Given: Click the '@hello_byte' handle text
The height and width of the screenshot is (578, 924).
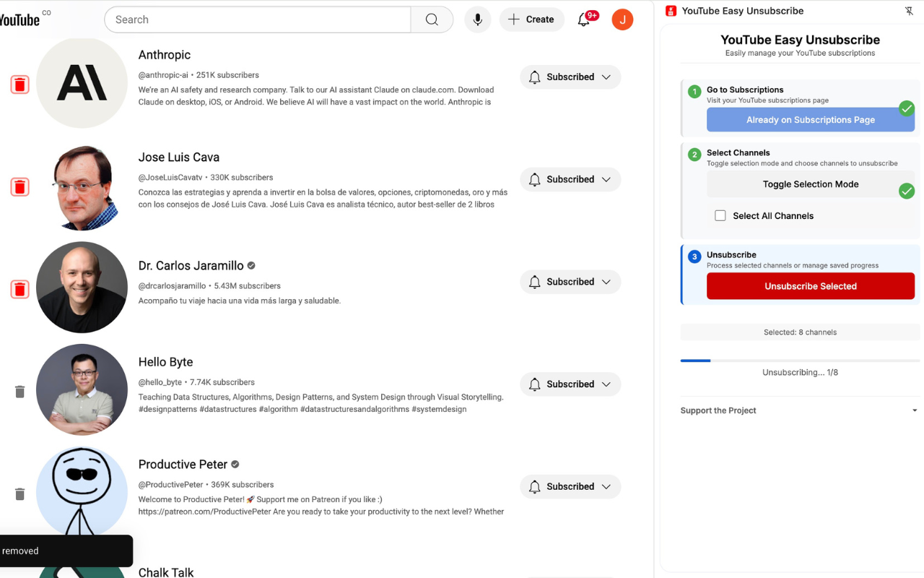Looking at the screenshot, I should pos(160,382).
